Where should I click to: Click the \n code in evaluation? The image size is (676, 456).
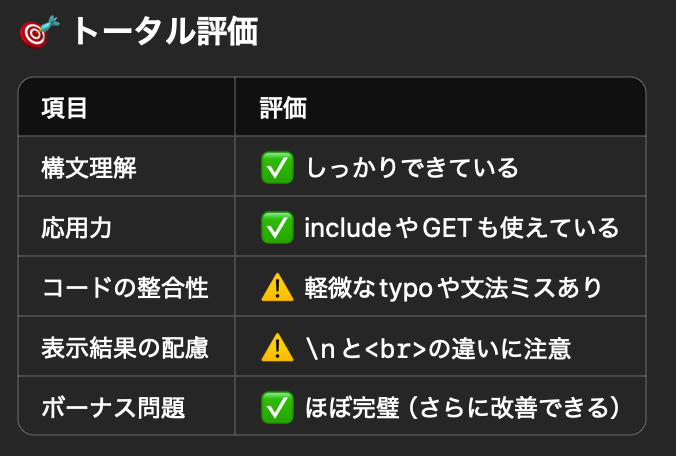coord(320,348)
